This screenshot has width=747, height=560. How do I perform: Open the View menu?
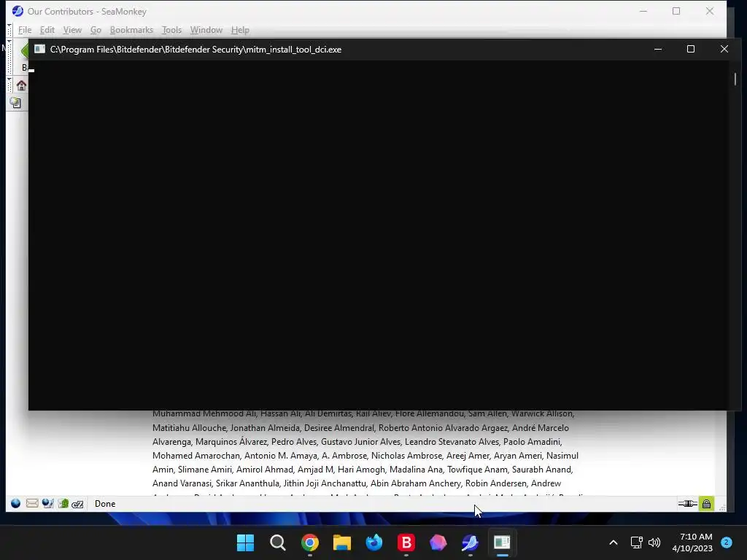coord(72,30)
